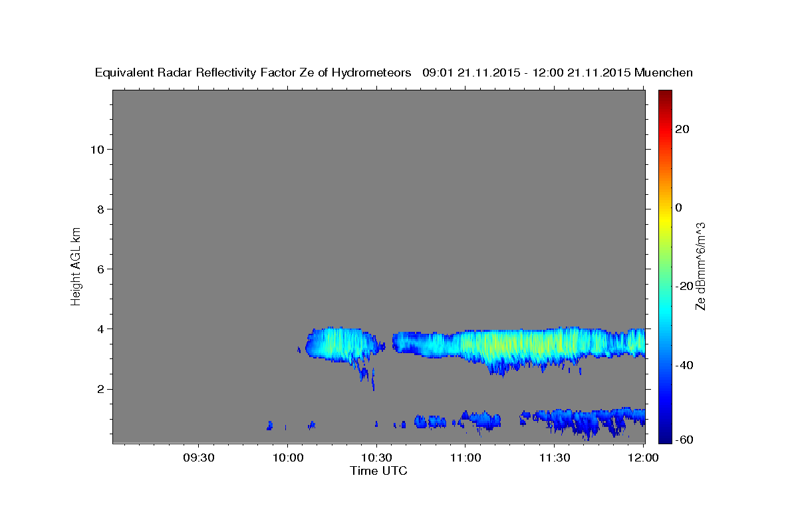Screen dimensions: 798x532
Task: Click the '09:30' time tick label
Action: click(198, 458)
